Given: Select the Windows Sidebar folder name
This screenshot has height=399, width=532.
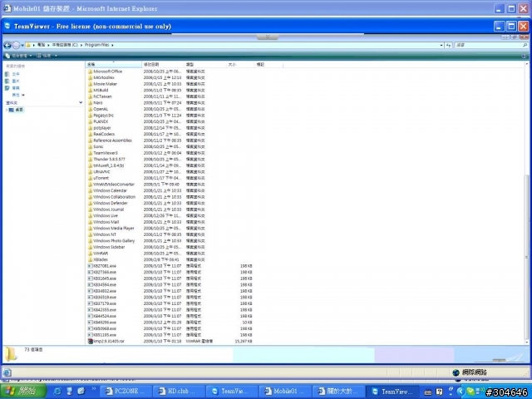Looking at the screenshot, I should click(x=109, y=247).
